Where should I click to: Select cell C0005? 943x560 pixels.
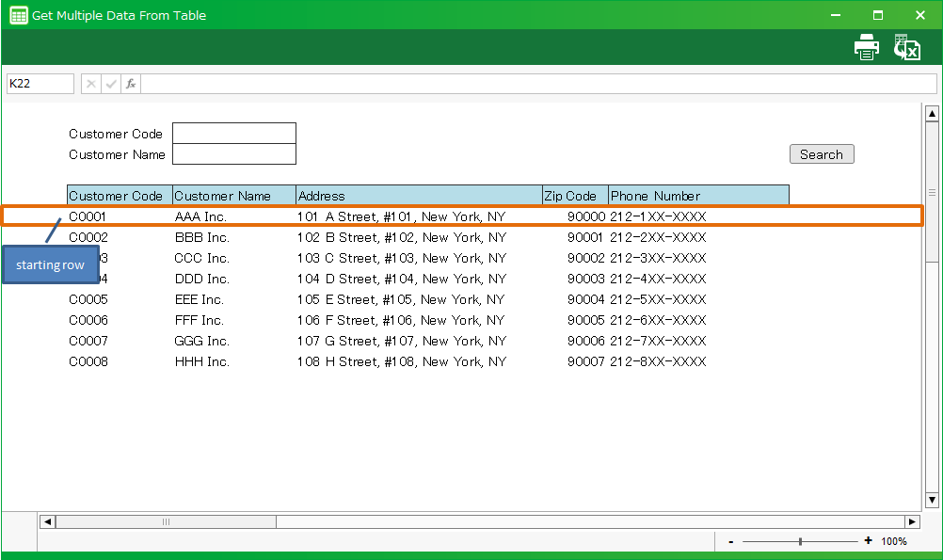tap(88, 299)
